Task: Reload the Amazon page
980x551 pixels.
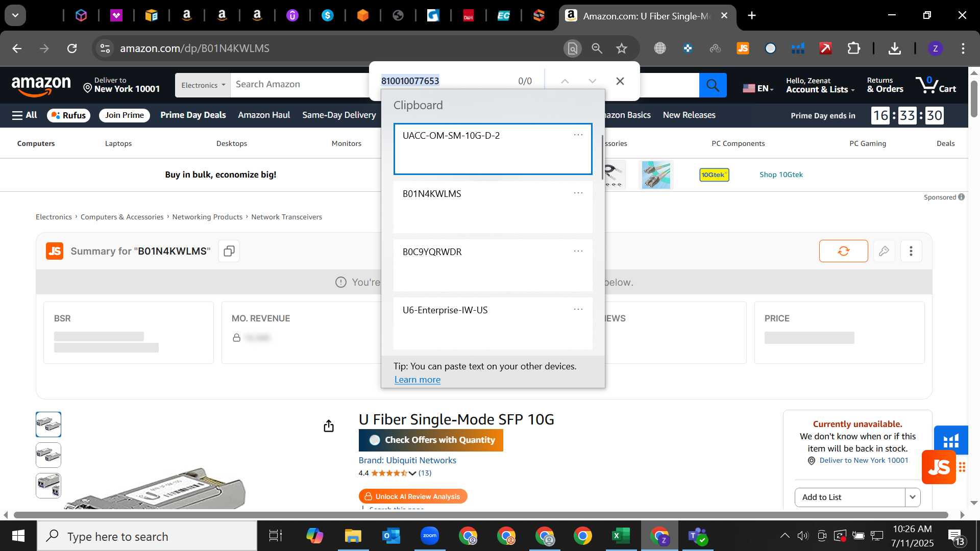Action: click(x=72, y=48)
